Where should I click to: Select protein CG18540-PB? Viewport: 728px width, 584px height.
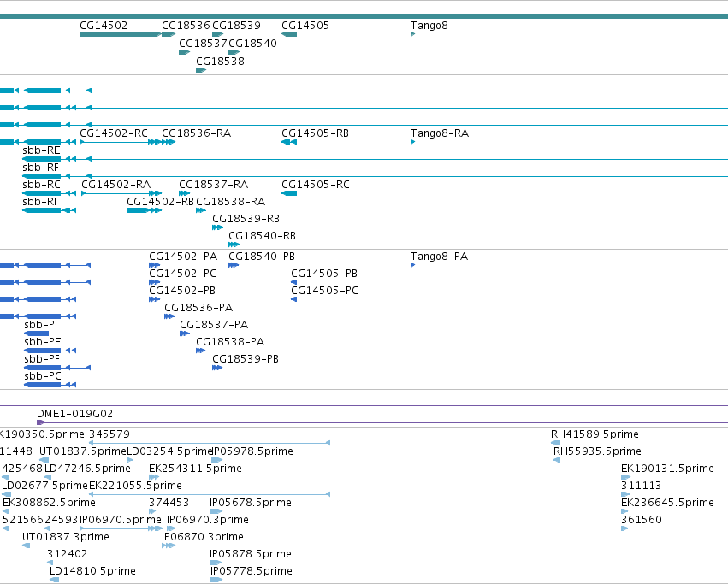point(234,265)
